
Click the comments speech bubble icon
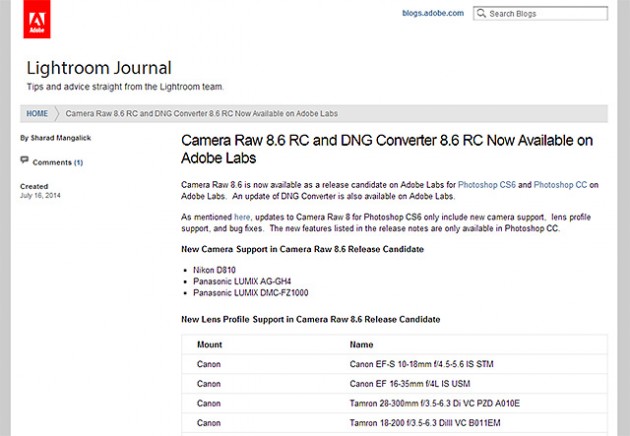click(x=25, y=162)
